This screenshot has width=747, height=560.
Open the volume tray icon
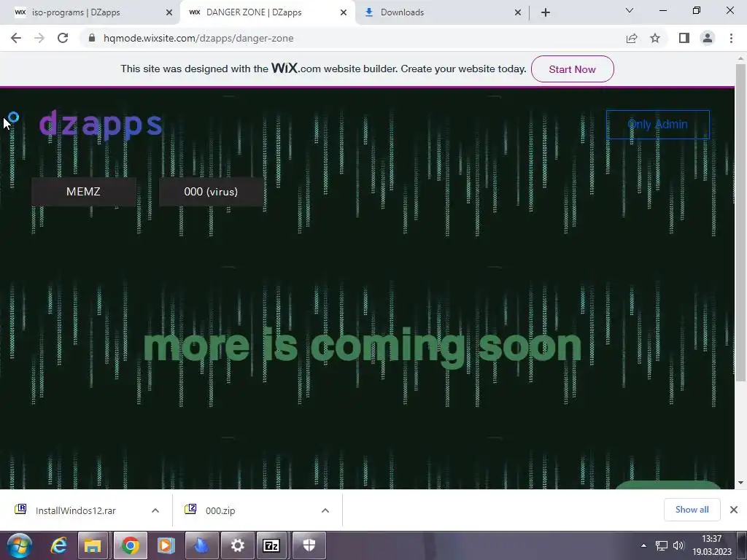click(x=678, y=545)
